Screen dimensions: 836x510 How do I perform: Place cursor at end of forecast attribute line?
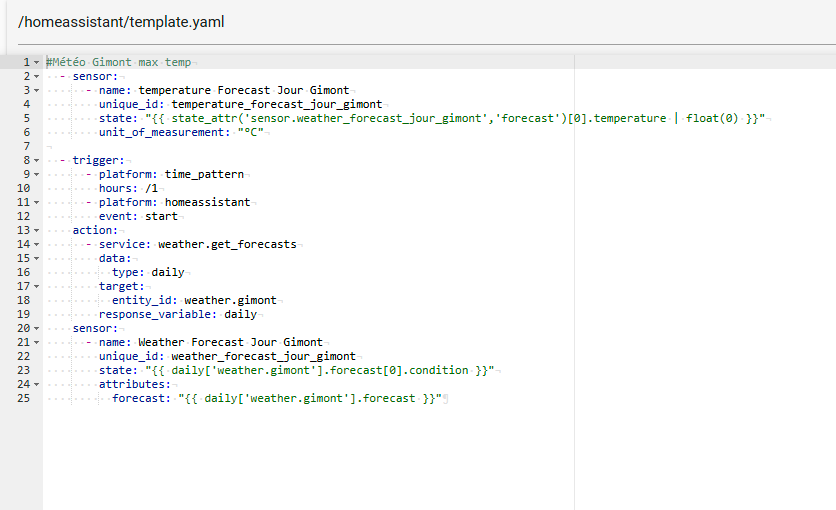pos(443,398)
